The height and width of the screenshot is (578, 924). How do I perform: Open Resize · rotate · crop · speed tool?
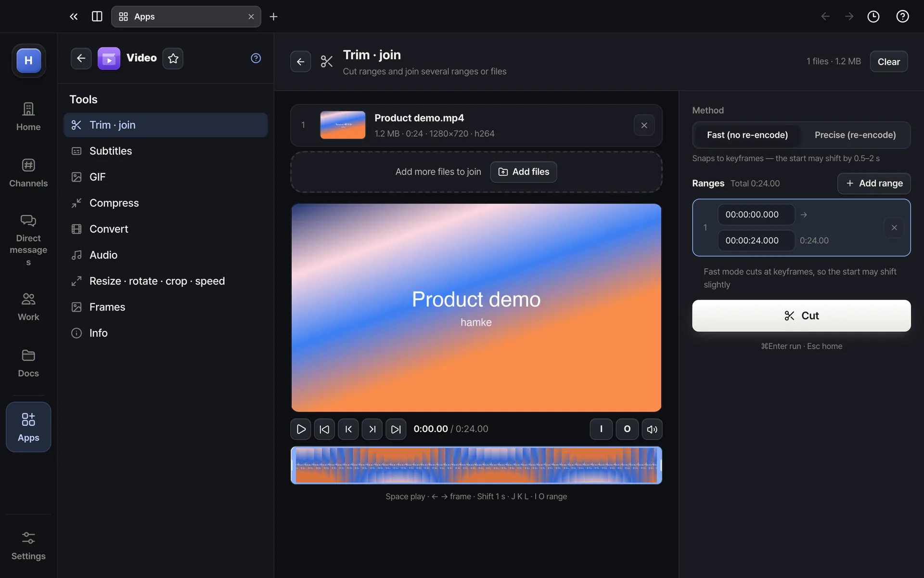click(166, 281)
